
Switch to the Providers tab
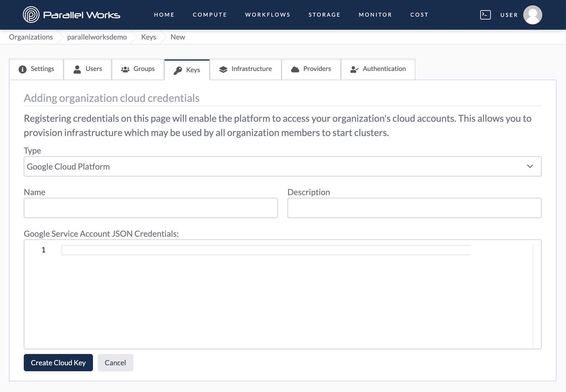(x=311, y=69)
